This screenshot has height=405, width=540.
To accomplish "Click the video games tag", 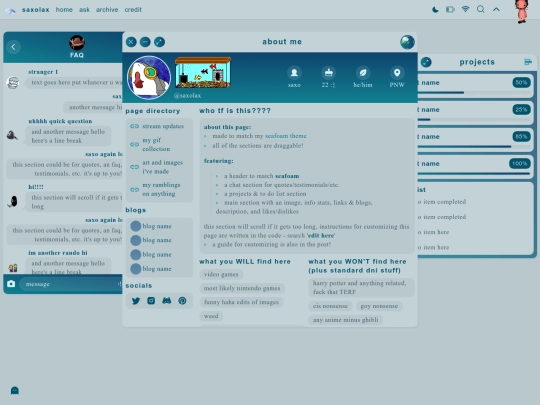I will [x=221, y=274].
